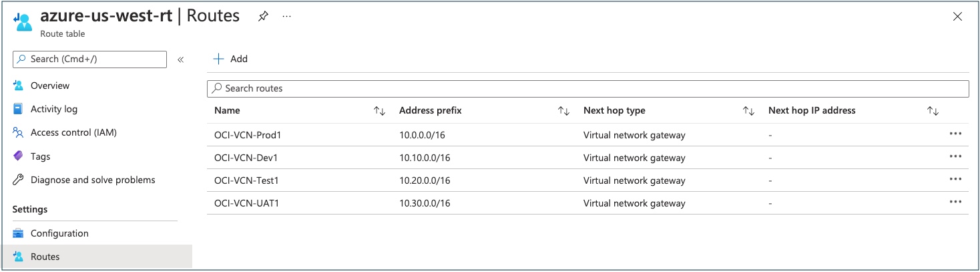Open Access control (IAM)
The height and width of the screenshot is (272, 980).
pyautogui.click(x=73, y=132)
